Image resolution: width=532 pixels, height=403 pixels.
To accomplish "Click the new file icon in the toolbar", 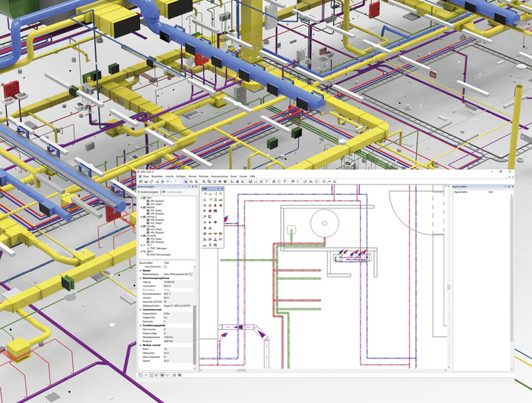I will point(140,182).
